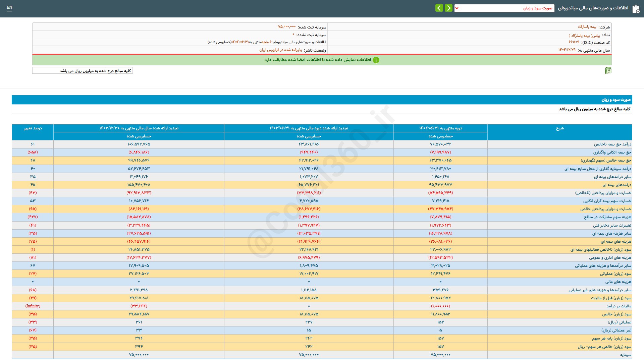This screenshot has width=644, height=362.
Task: Click the million rial note field
Action: pyautogui.click(x=83, y=71)
